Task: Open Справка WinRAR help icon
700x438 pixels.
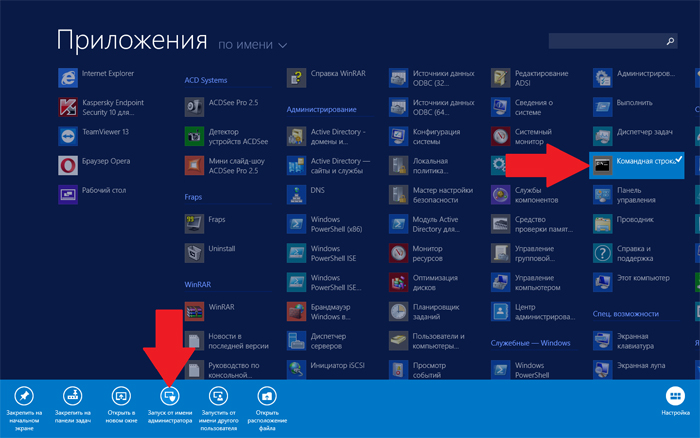Action: coord(296,78)
